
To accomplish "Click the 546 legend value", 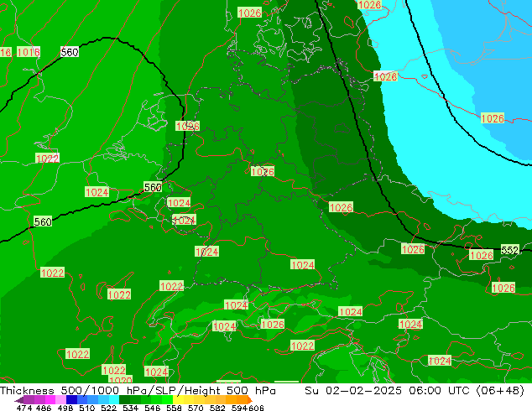I will point(152,408).
